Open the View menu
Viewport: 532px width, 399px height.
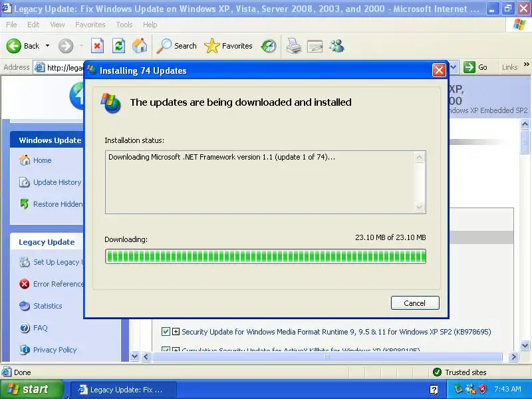57,25
